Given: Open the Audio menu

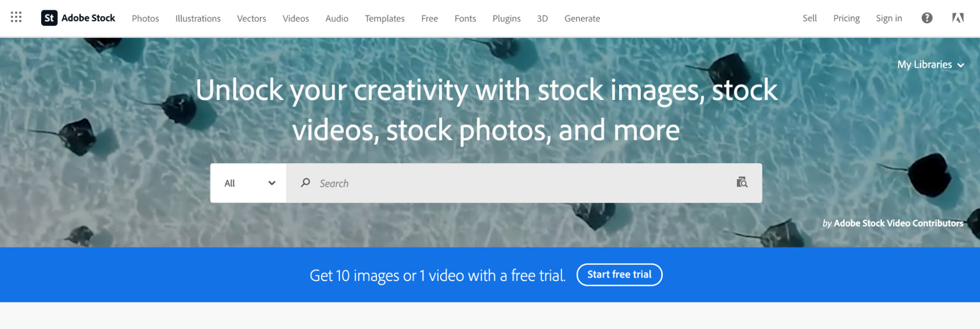Looking at the screenshot, I should click(337, 19).
